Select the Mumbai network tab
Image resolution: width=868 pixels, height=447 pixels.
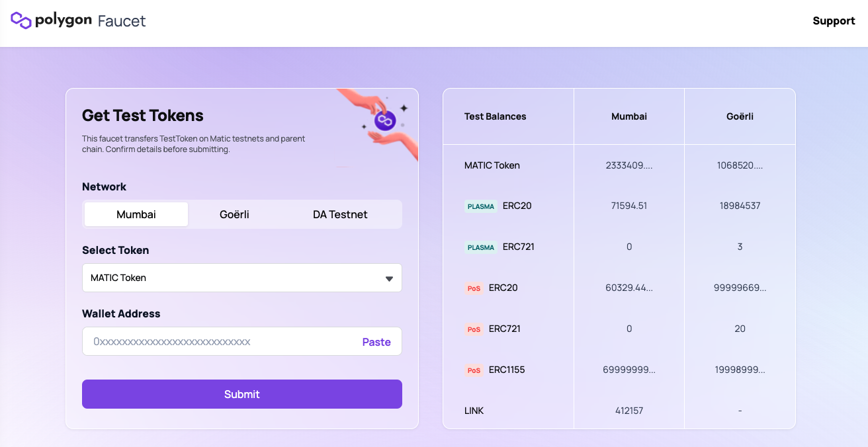tap(136, 214)
